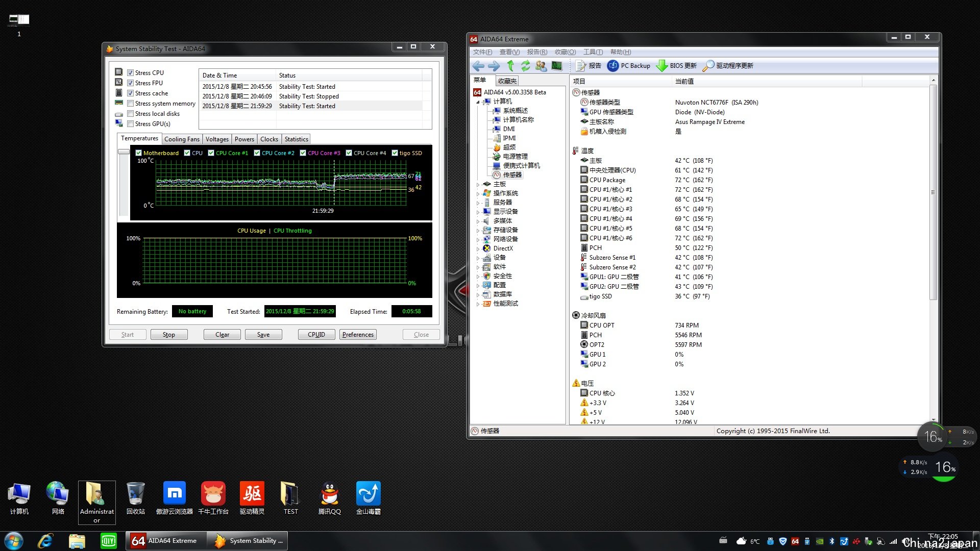980x551 pixels.
Task: Open the users/favorites icon in AIDA64 toolbar
Action: point(541,66)
